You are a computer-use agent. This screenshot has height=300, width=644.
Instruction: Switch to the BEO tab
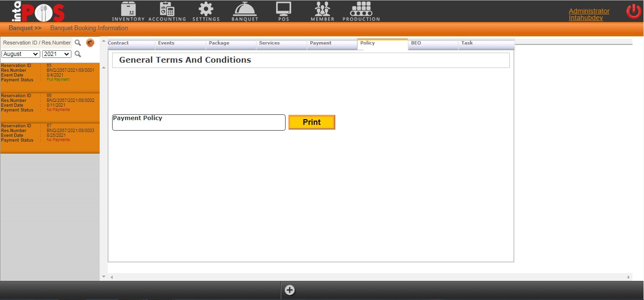433,44
